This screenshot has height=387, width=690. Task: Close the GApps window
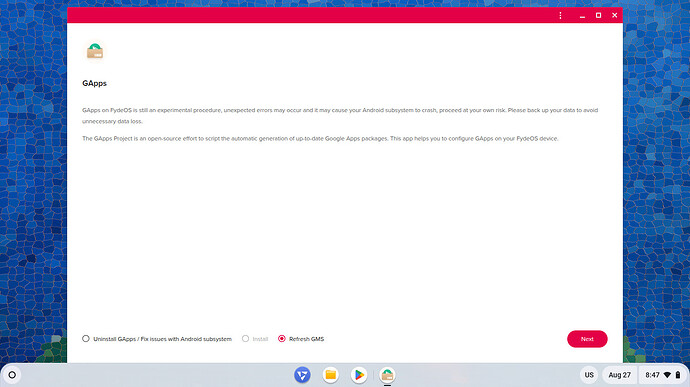(x=615, y=15)
